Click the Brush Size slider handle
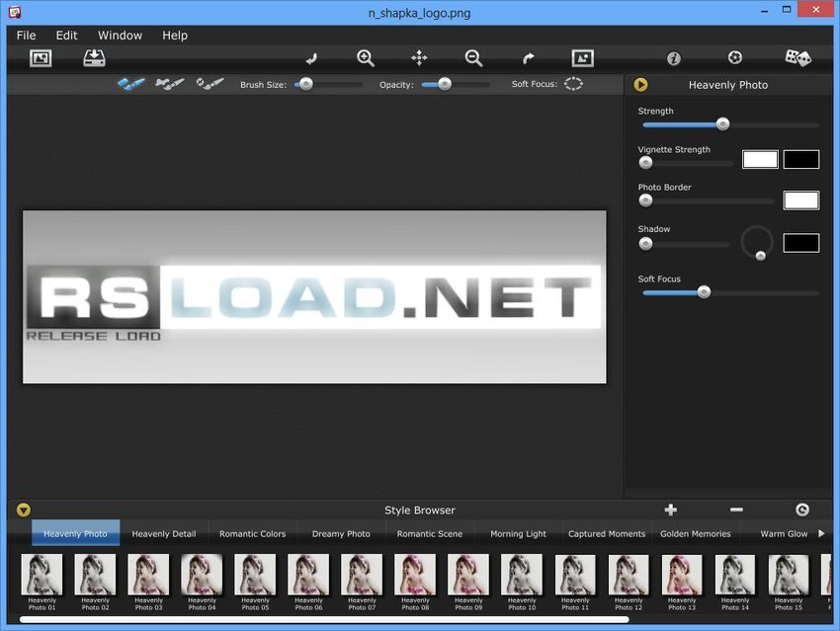Image resolution: width=840 pixels, height=631 pixels. click(306, 84)
